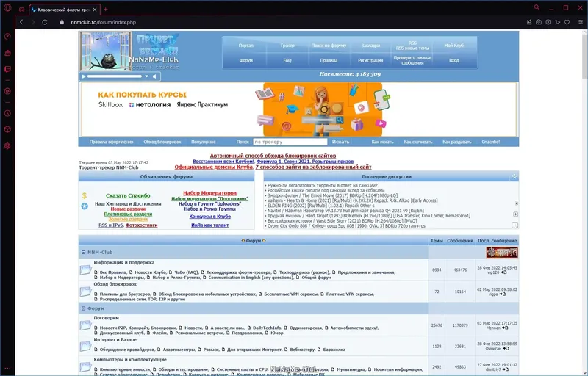Open Набор Модераторов link
The width and height of the screenshot is (588, 376).
(209, 193)
